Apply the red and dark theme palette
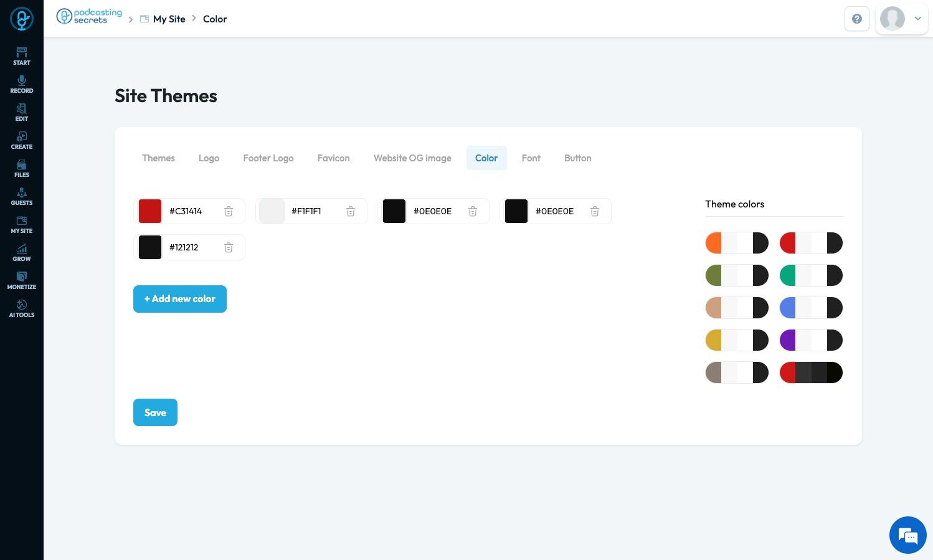Viewport: 933px width, 560px height. click(x=811, y=373)
